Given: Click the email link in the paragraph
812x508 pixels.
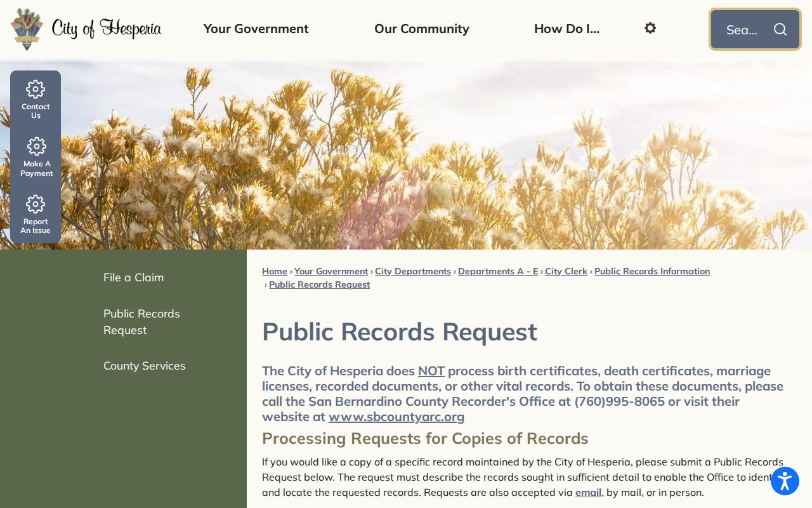Looking at the screenshot, I should point(588,492).
